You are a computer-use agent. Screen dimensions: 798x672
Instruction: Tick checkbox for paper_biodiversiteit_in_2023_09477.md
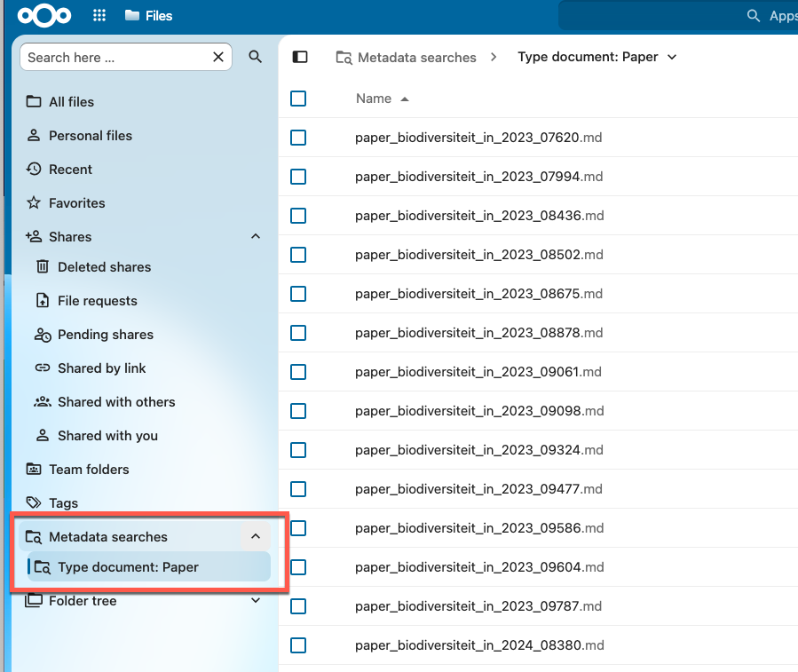298,489
